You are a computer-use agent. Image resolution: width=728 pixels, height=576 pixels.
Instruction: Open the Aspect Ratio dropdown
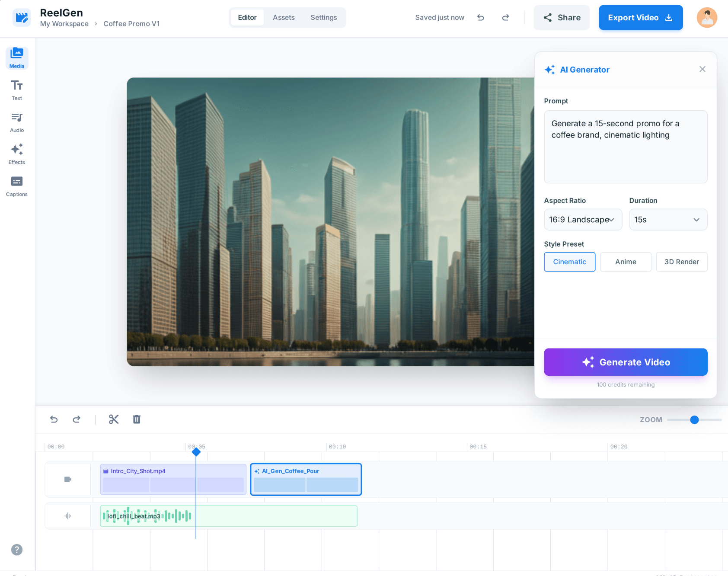coord(583,219)
